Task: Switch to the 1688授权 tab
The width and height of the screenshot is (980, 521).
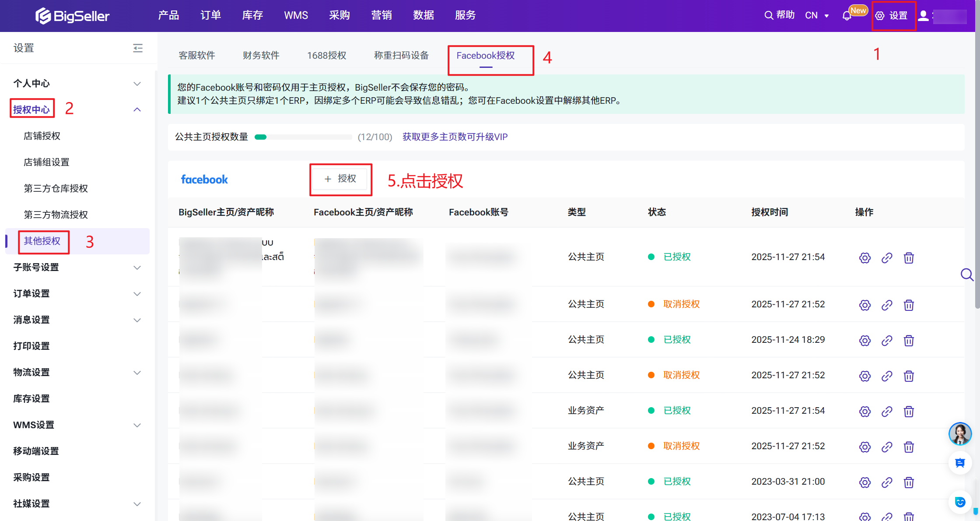Action: 326,56
